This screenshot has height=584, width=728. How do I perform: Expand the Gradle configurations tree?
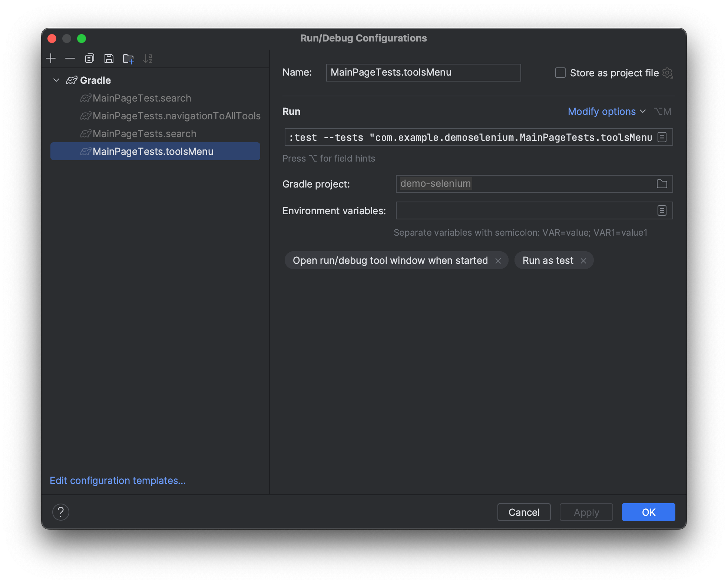click(x=56, y=80)
